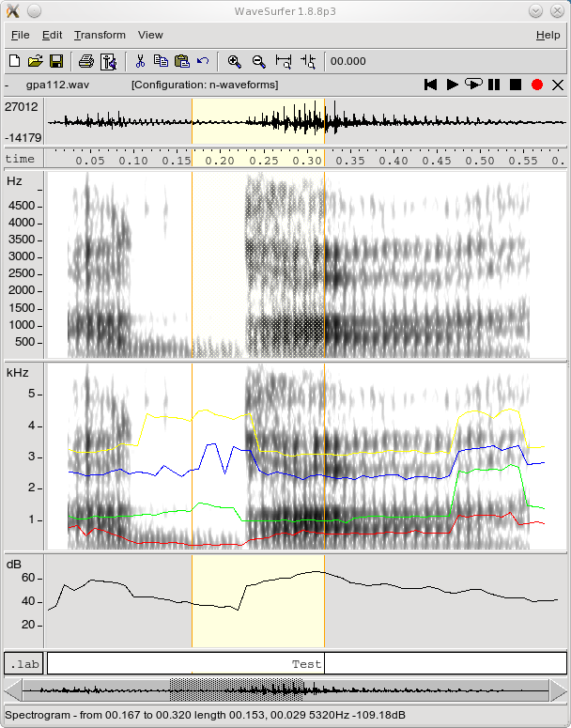Play the sound gpa112.wav

452,85
